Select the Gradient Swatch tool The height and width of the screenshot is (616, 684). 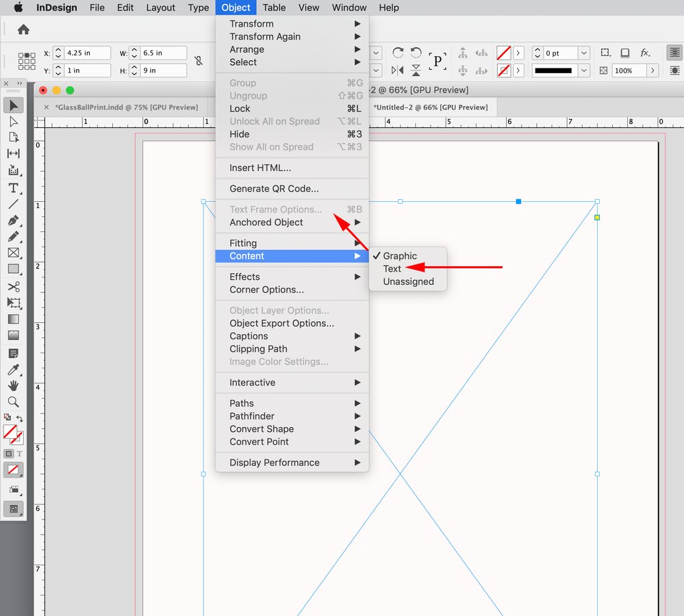(14, 319)
